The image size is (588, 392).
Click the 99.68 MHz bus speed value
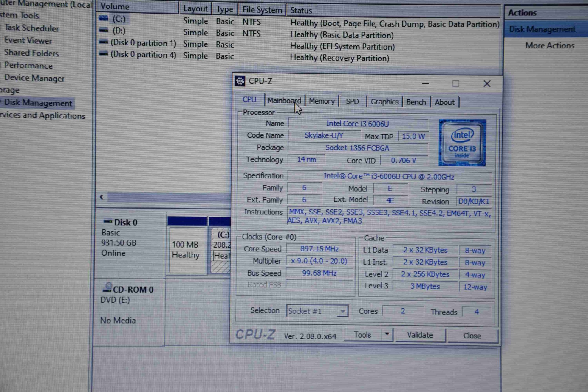click(319, 273)
